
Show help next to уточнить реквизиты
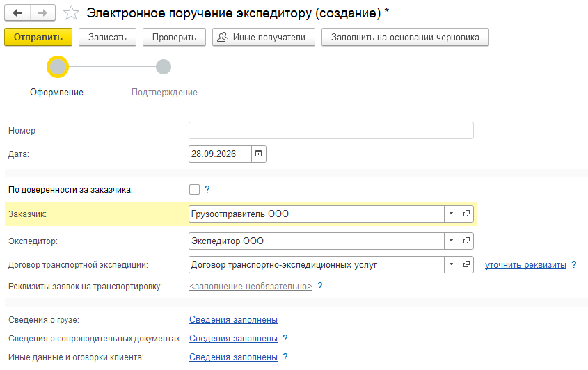[574, 264]
